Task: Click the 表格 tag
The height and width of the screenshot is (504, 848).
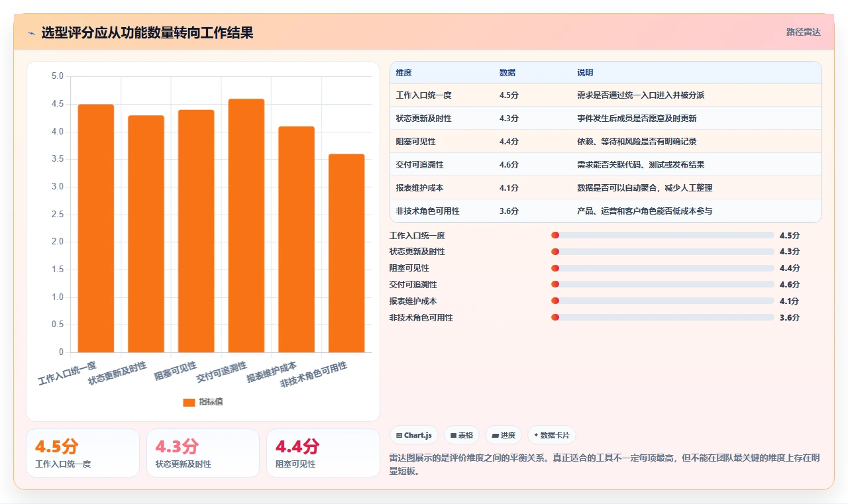Action: [461, 435]
